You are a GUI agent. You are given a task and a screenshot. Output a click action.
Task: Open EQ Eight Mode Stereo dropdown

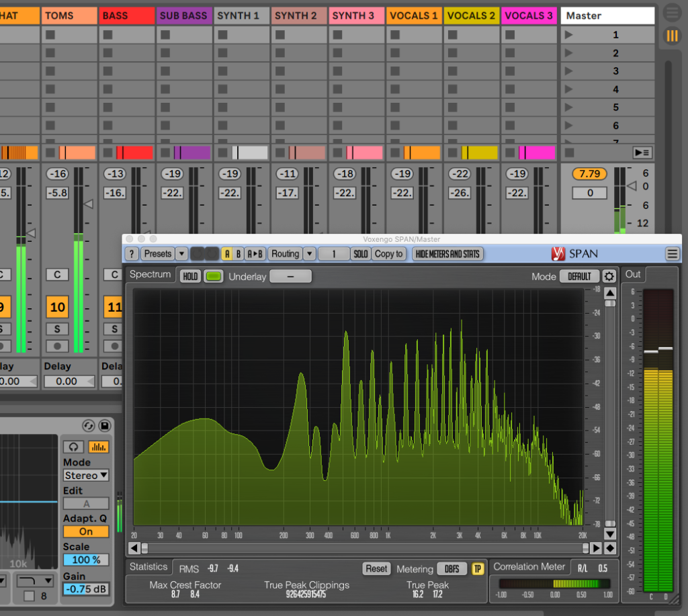pyautogui.click(x=86, y=475)
